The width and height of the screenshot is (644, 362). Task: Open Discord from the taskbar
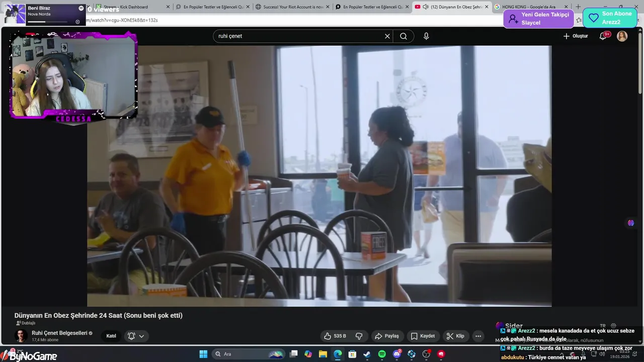coord(397,354)
